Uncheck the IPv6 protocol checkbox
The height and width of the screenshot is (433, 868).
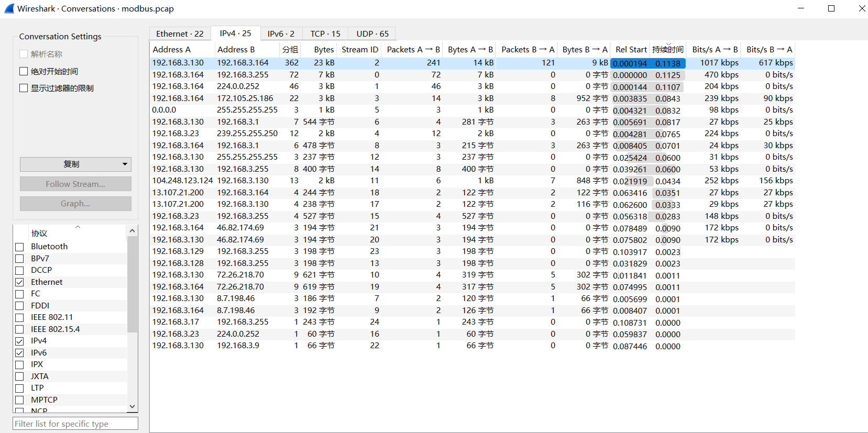pos(19,353)
